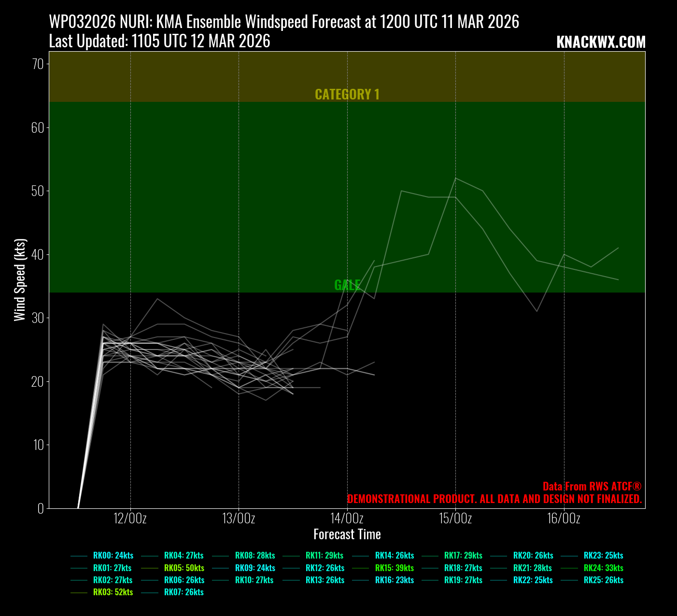Click the 16/00z forecast time tick label
677x616 pixels.
(x=564, y=519)
